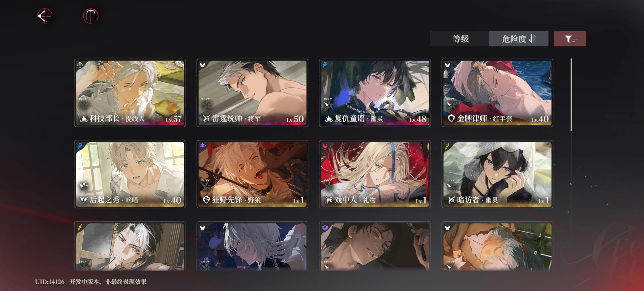Pick the 暗访者·幽灵 Lv.1 card
This screenshot has height=291, width=644.
tap(497, 174)
